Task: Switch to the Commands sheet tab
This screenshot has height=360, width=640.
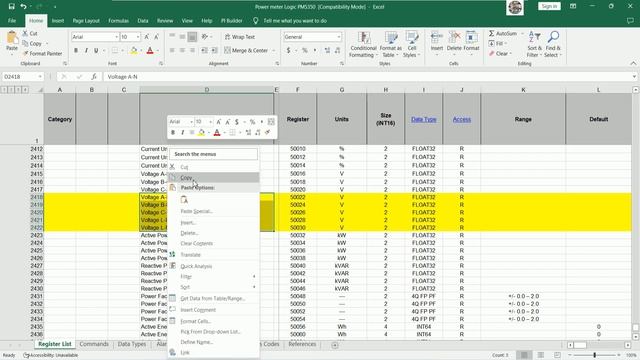Action: coord(94,344)
